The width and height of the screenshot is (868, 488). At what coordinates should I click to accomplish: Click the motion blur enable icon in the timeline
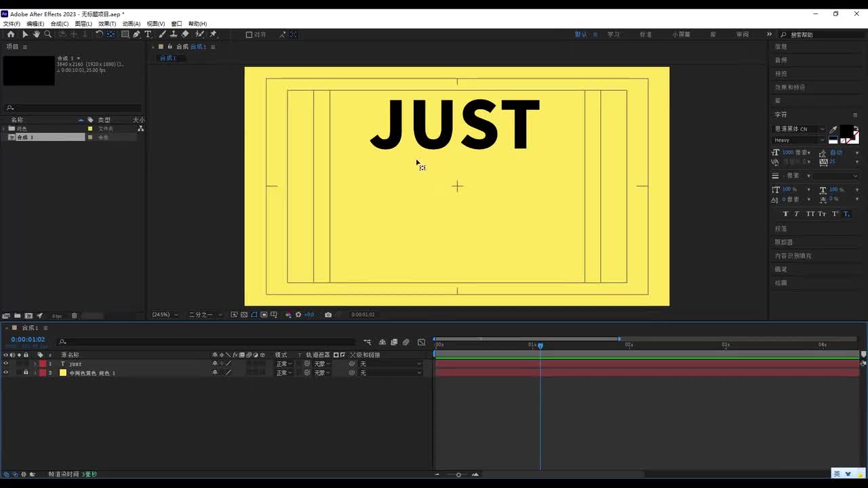tap(406, 342)
